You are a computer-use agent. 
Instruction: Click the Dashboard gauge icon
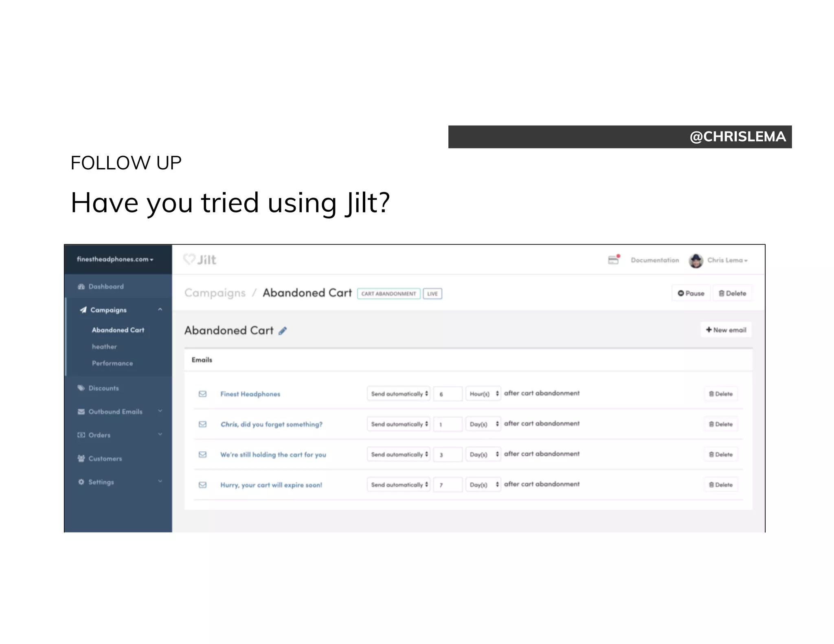tap(81, 287)
